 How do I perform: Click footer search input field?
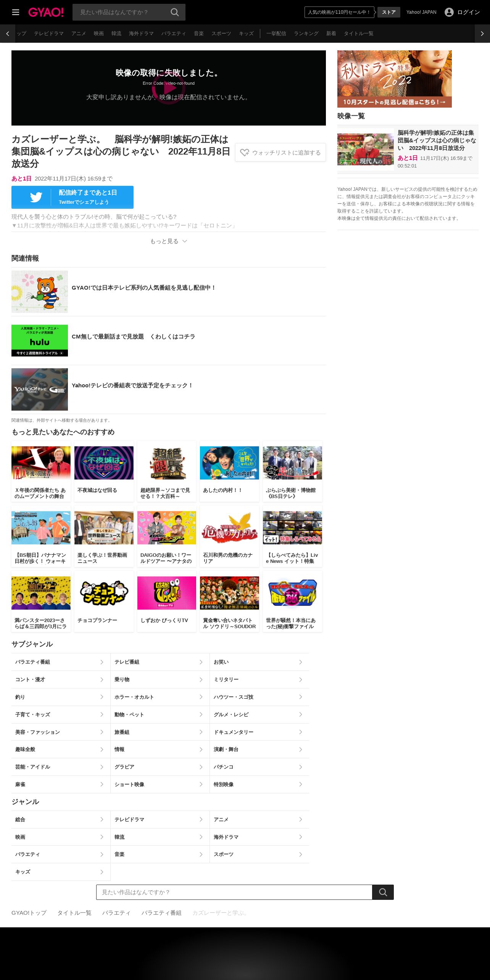pyautogui.click(x=234, y=892)
